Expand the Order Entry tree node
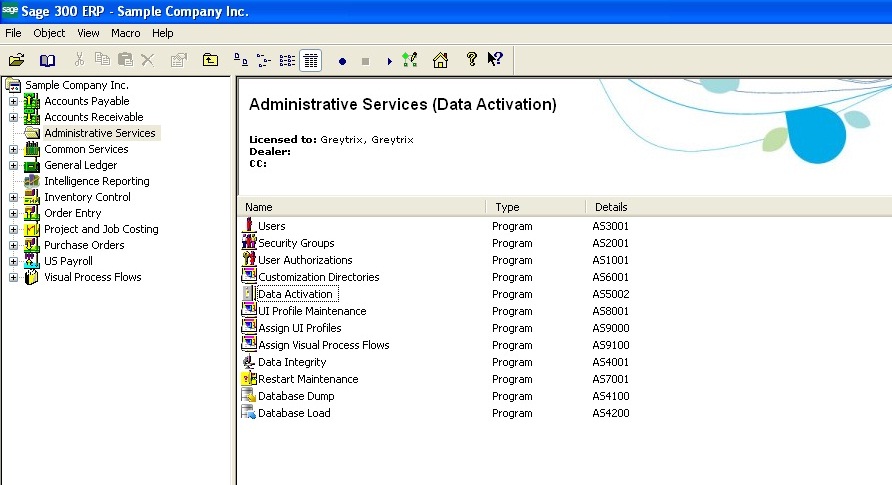 pos(13,213)
